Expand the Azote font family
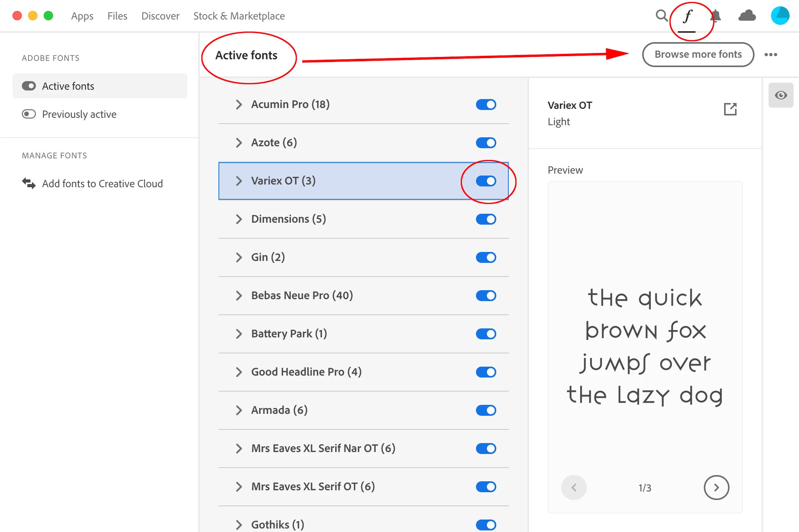This screenshot has height=532, width=799. tap(239, 143)
